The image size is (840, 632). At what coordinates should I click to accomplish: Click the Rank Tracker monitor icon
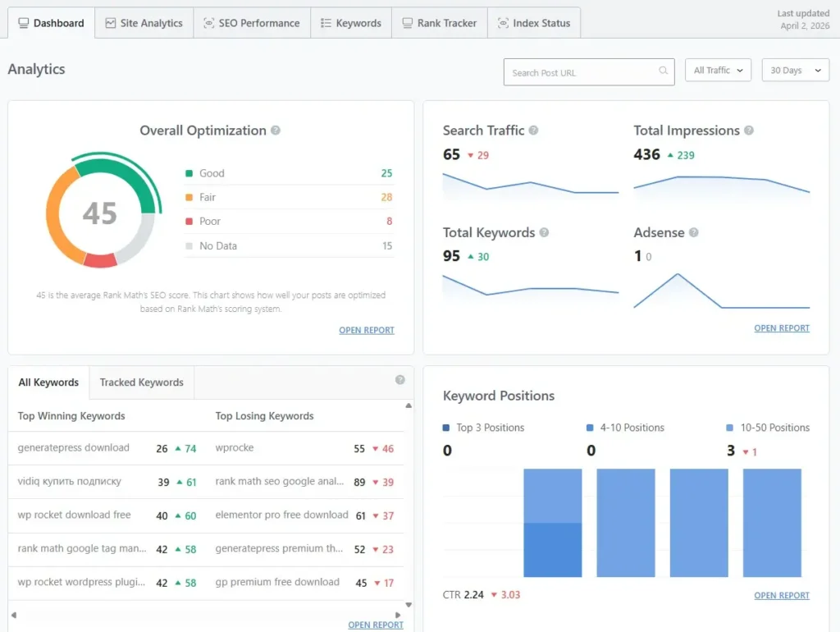(407, 23)
